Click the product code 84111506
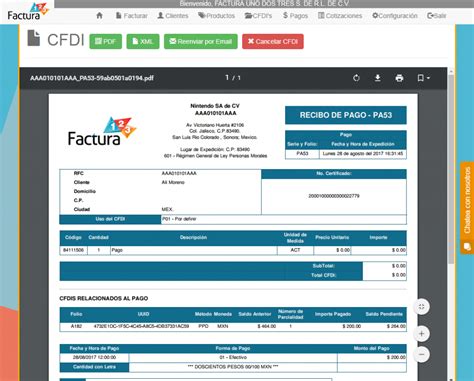474x381 pixels. tap(73, 250)
